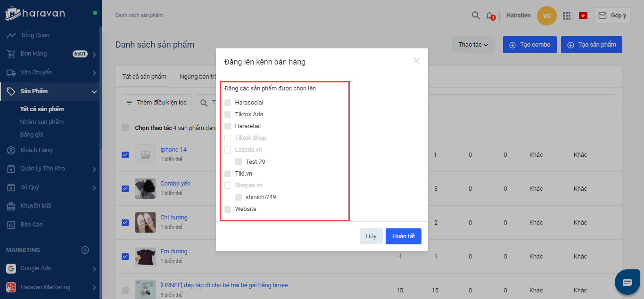Click Tạo combo button
644x299 pixels.
[x=530, y=45]
